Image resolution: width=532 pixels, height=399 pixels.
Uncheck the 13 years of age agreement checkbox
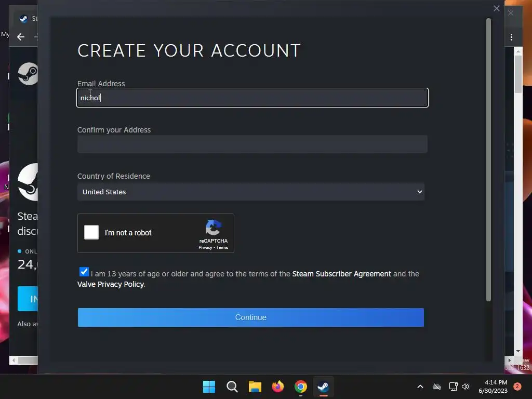click(84, 272)
